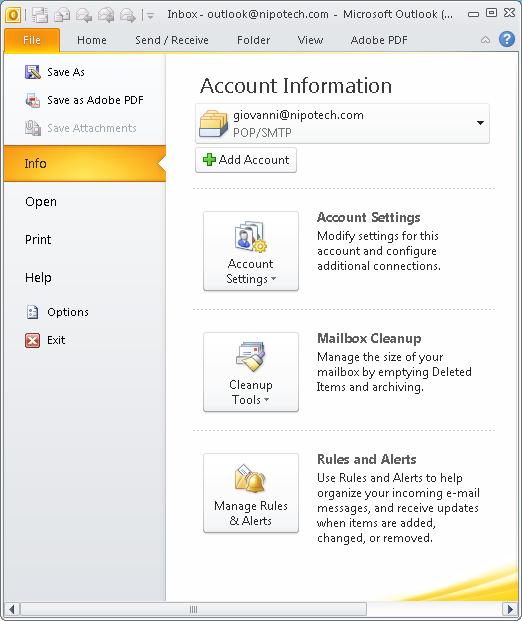Click the Send/Receive All Folders quick access icon

click(40, 15)
